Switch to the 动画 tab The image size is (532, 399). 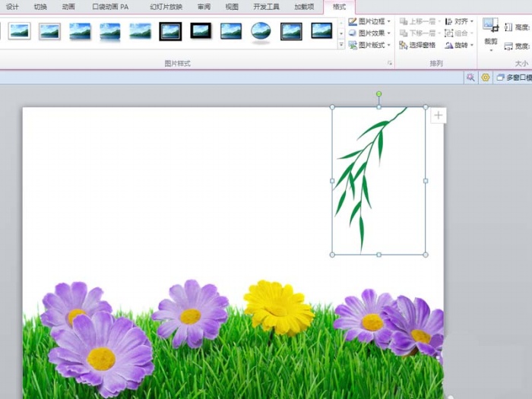68,7
